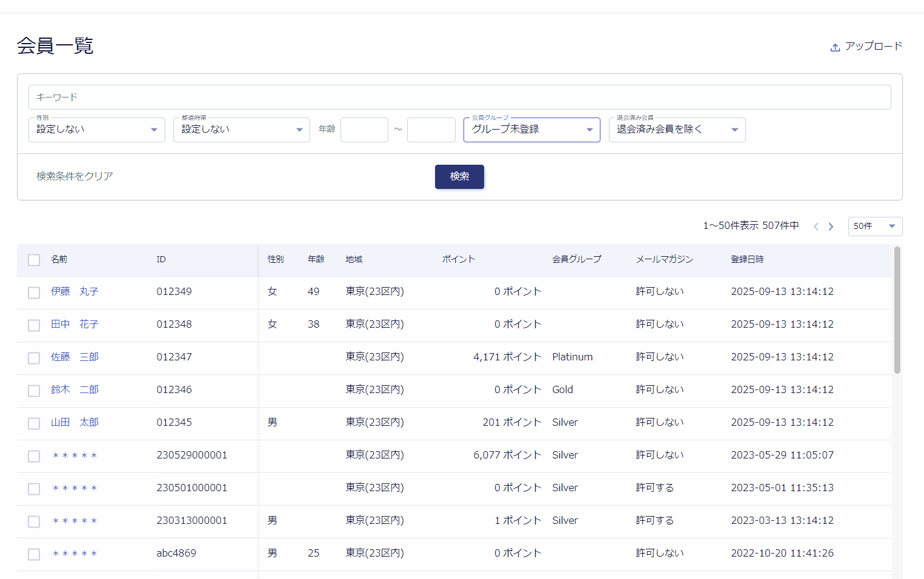Screen dimensions: 924x579
Task: Click the date 2023-05-29 11:05:07
Action: pyautogui.click(x=782, y=455)
